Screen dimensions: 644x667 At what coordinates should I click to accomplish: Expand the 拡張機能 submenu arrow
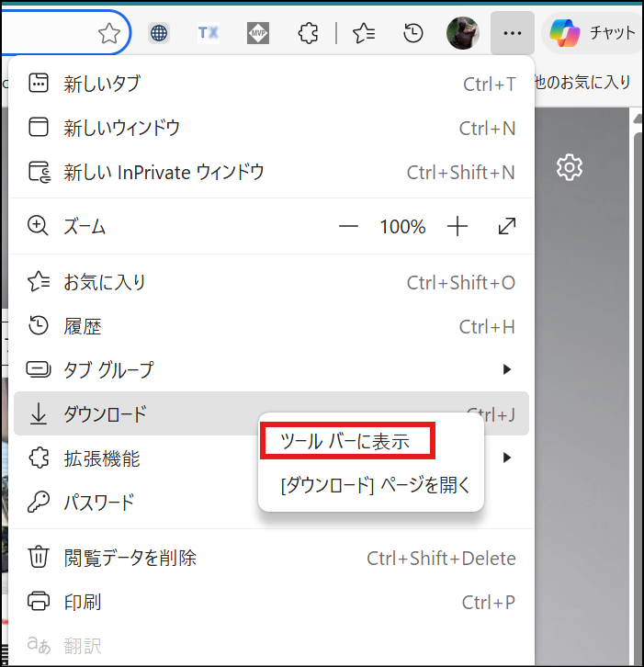[506, 458]
